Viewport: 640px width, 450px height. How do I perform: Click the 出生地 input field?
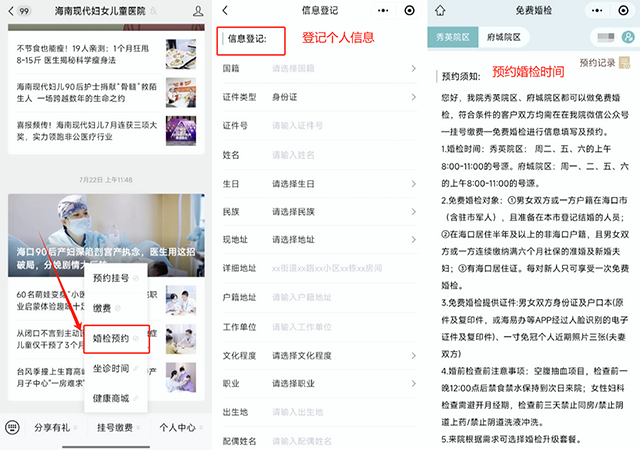click(x=320, y=412)
